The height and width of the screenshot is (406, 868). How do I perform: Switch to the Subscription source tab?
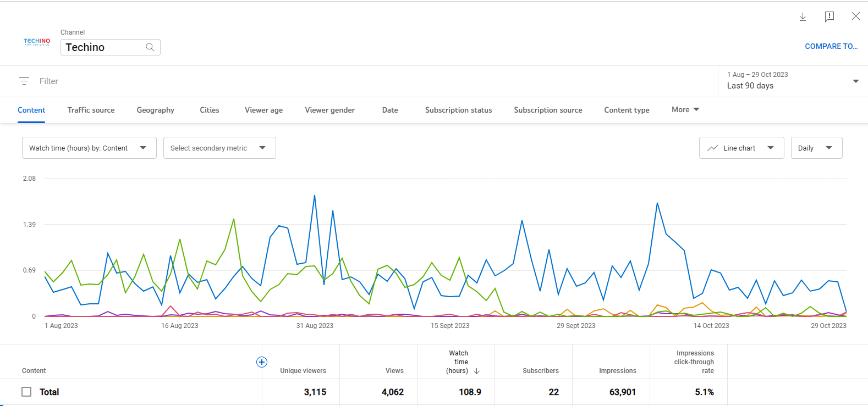(548, 110)
